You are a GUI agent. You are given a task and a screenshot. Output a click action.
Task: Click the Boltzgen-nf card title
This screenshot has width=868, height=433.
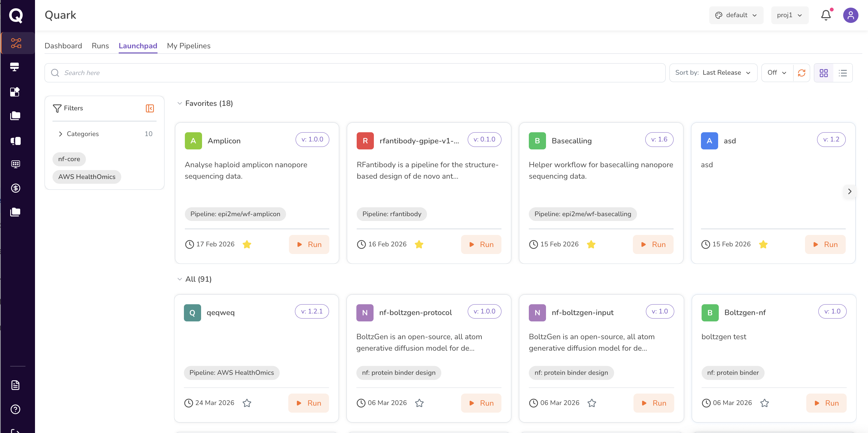pos(745,313)
